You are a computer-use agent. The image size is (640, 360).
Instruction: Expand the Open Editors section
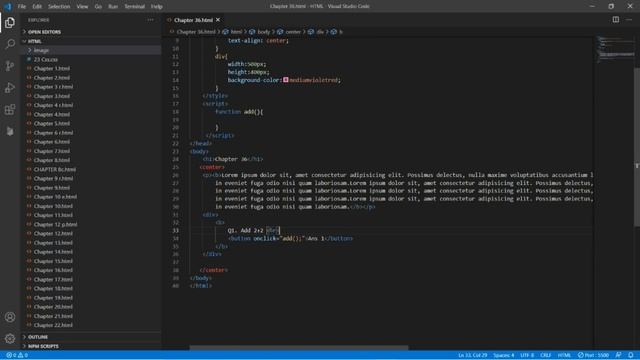[91, 32]
